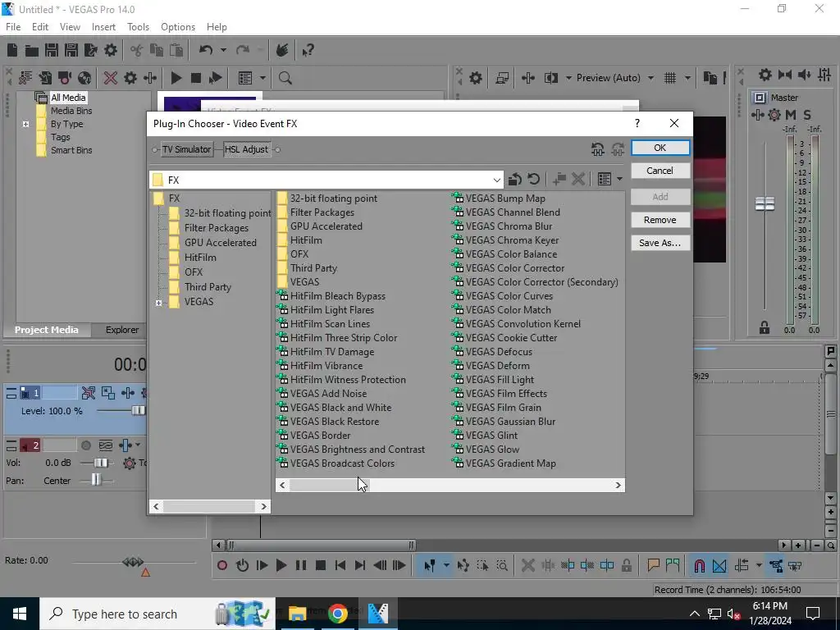Enable Snapping magnet icon
The height and width of the screenshot is (630, 840).
(699, 566)
